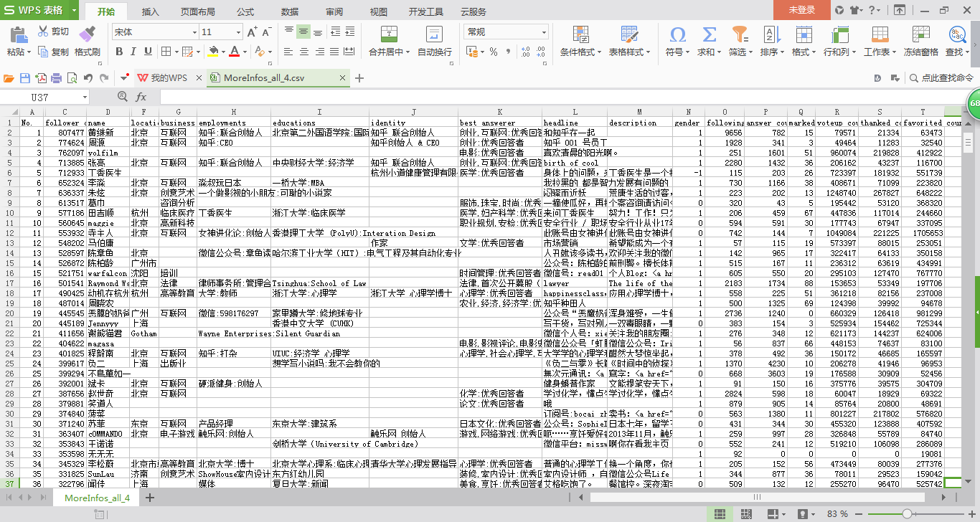The image size is (980, 522).
Task: Click the 未登录 login button
Action: pyautogui.click(x=802, y=10)
